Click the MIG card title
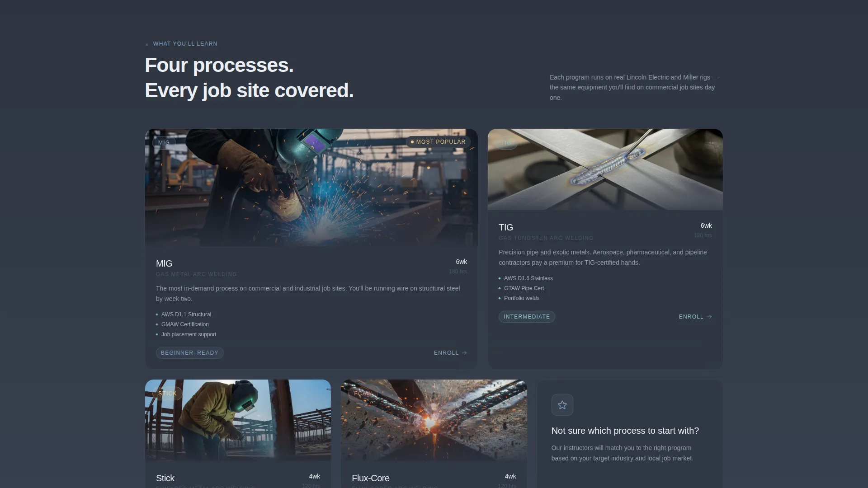 pyautogui.click(x=164, y=263)
